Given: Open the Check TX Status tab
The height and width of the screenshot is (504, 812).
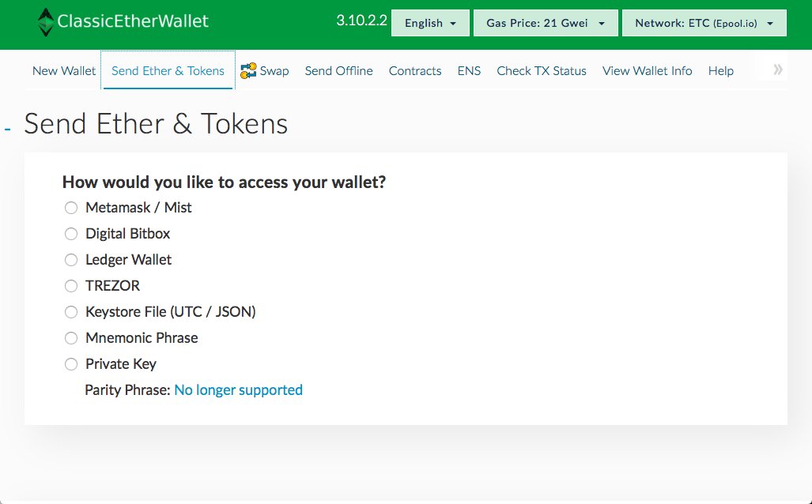Looking at the screenshot, I should (542, 70).
